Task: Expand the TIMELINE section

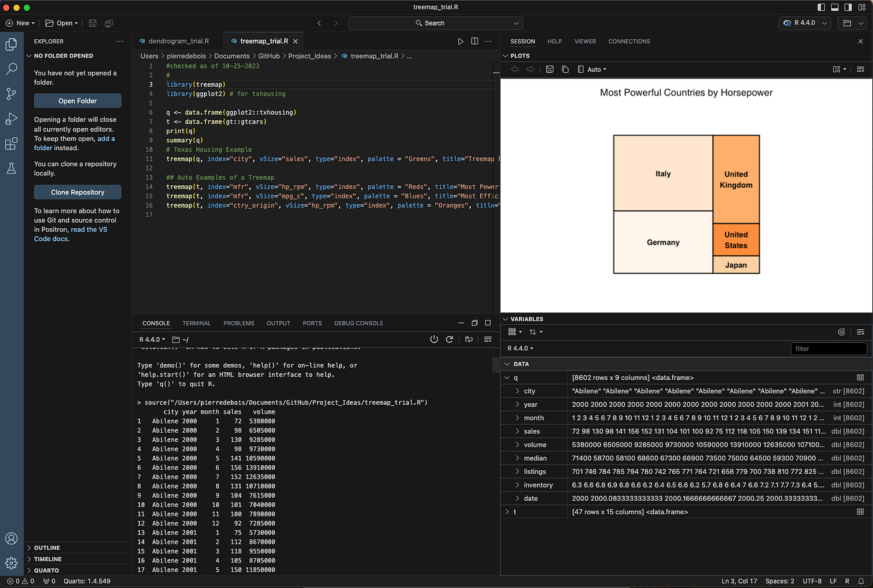Action: click(48, 559)
